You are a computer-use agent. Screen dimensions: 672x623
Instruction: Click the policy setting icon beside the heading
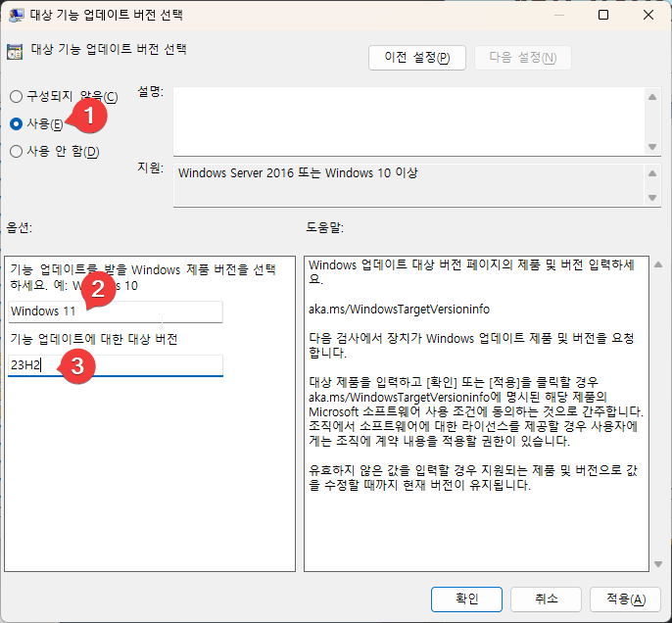pos(15,52)
